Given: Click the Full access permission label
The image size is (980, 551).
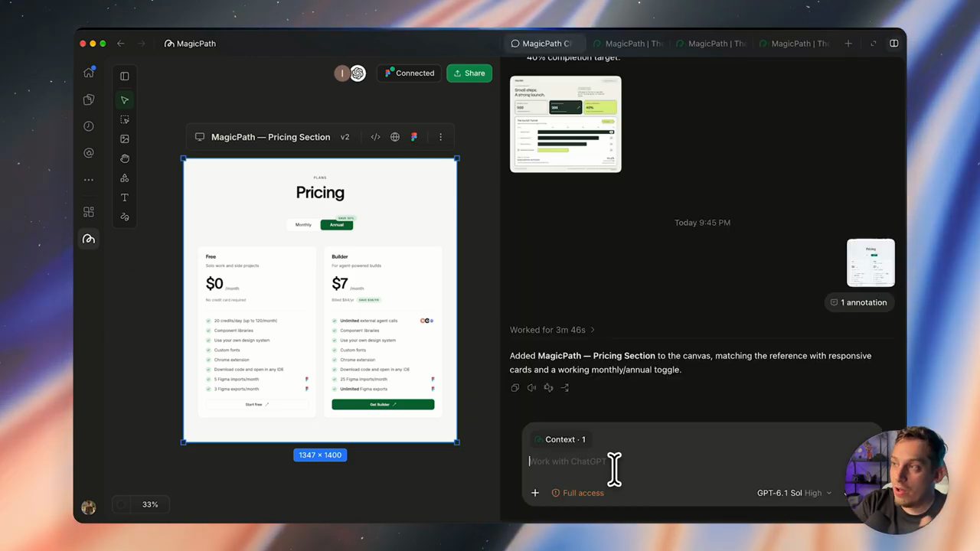Looking at the screenshot, I should point(578,493).
